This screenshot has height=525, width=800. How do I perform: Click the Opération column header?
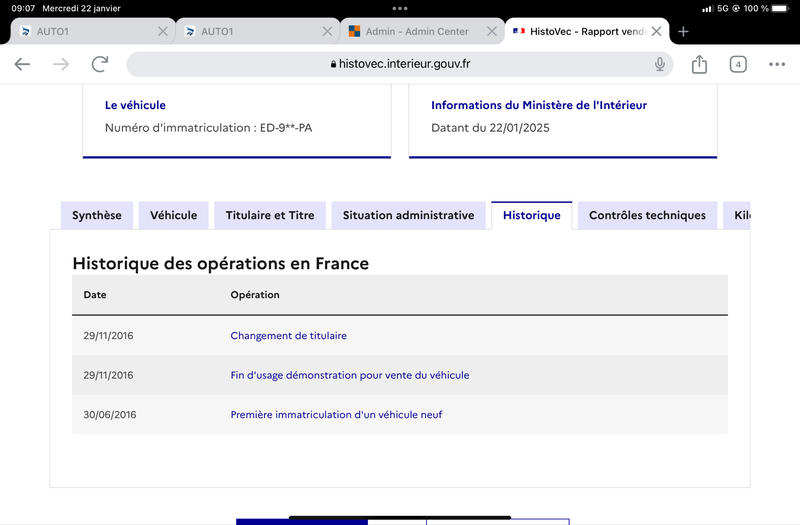(255, 295)
